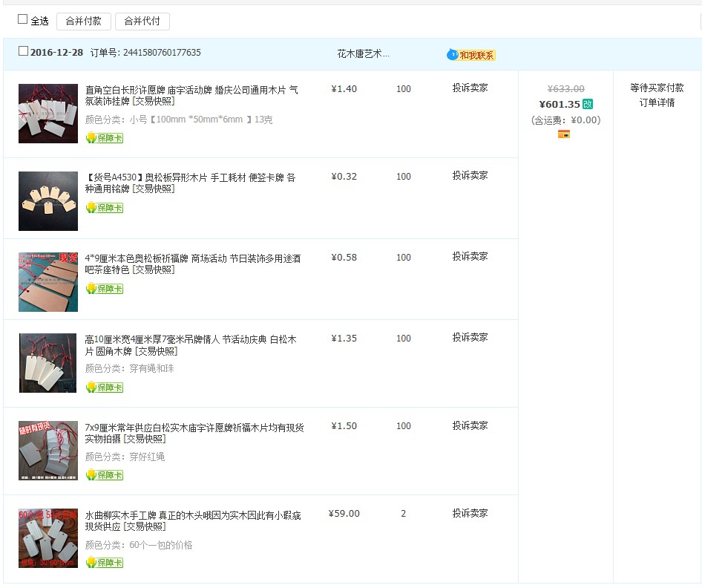Select the order number 2441580760177635 text
The width and height of the screenshot is (702, 588).
(162, 53)
